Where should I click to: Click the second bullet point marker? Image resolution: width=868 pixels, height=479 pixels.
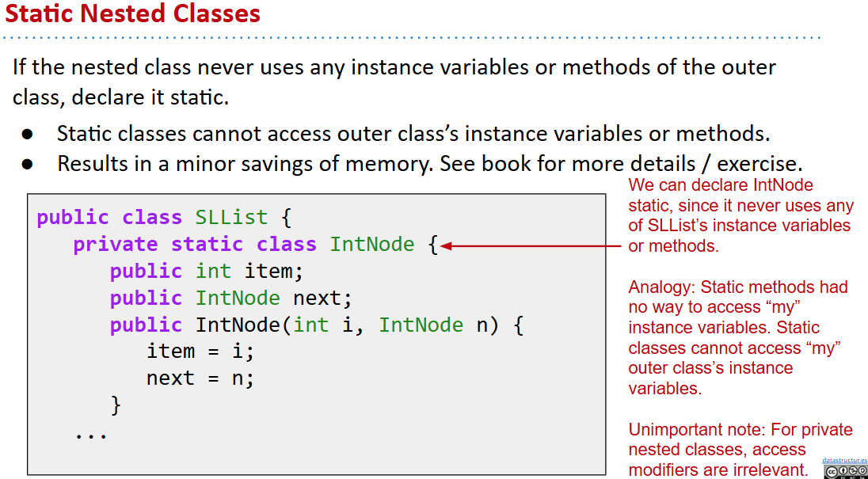pyautogui.click(x=28, y=165)
